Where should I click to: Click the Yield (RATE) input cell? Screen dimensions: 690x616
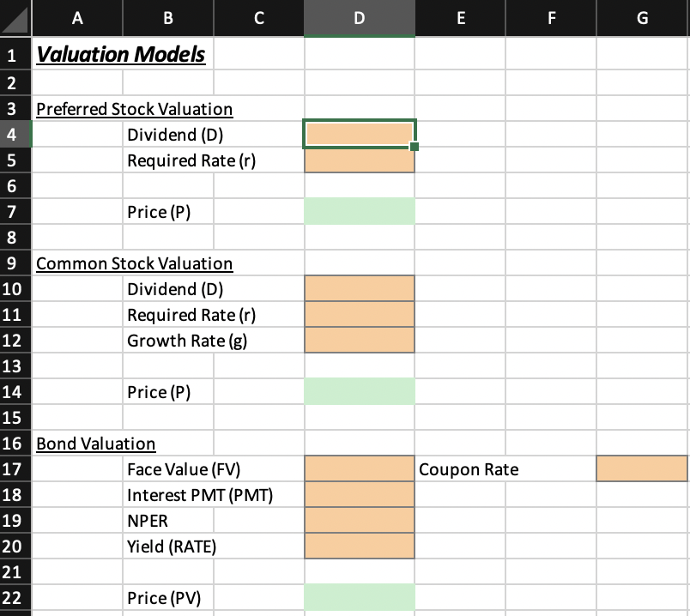pos(359,547)
